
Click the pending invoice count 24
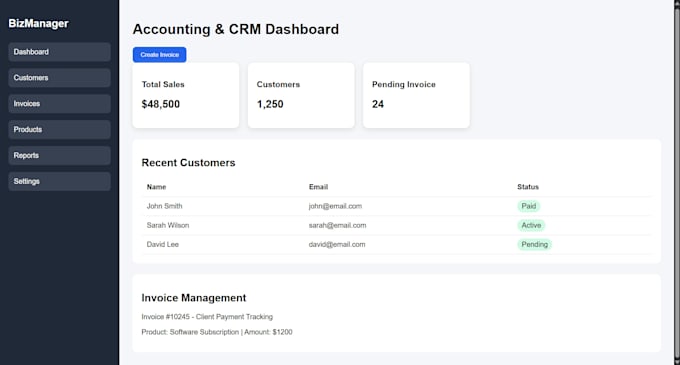click(x=378, y=104)
